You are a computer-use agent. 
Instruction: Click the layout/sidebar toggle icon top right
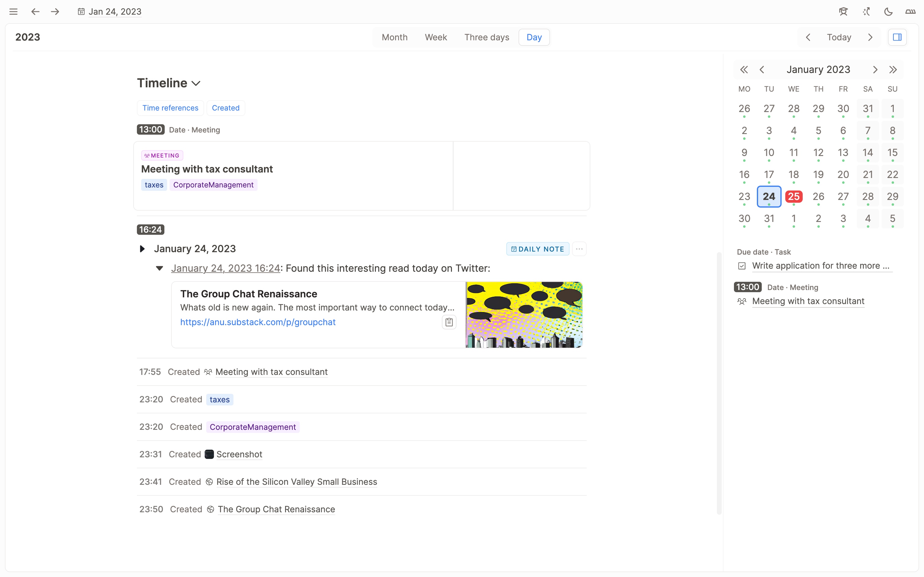coord(897,37)
